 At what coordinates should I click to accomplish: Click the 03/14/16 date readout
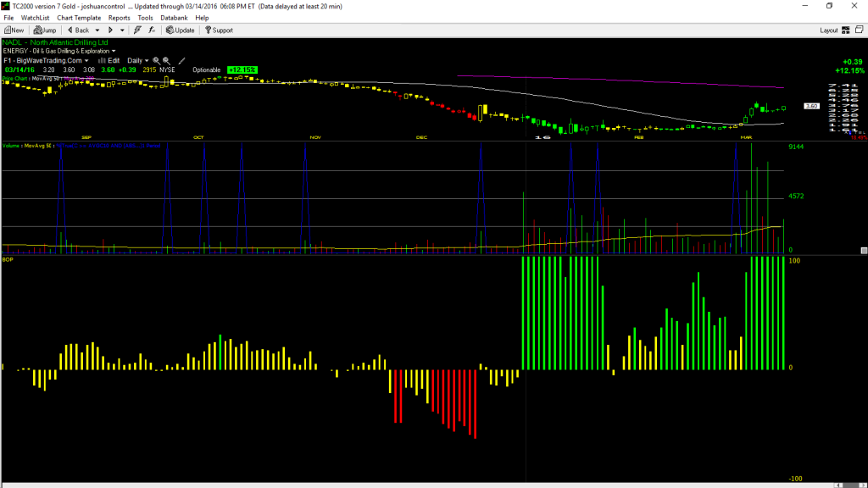point(20,69)
